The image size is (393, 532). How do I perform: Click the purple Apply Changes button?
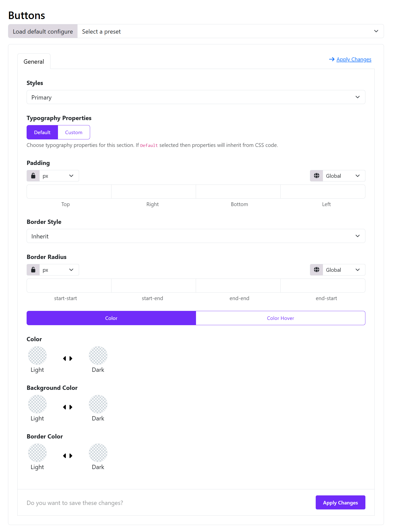coord(341,502)
